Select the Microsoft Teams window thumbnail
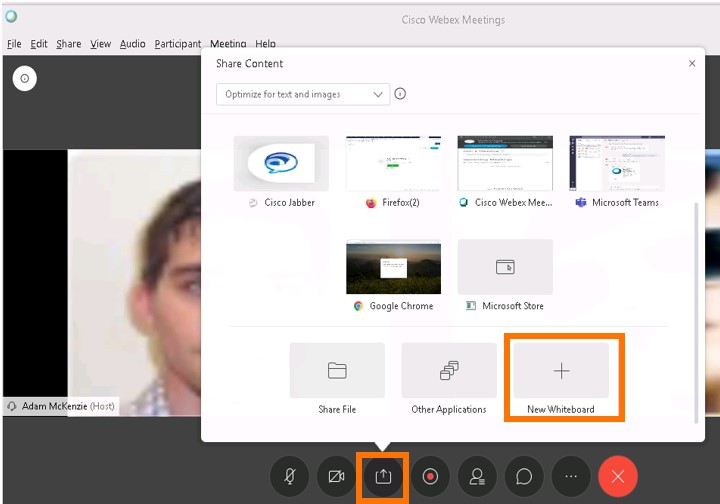This screenshot has width=720, height=504. pos(617,163)
